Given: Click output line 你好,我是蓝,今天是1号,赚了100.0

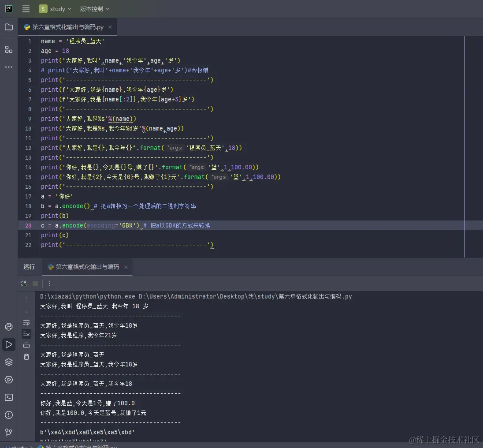Looking at the screenshot, I should pos(88,403).
